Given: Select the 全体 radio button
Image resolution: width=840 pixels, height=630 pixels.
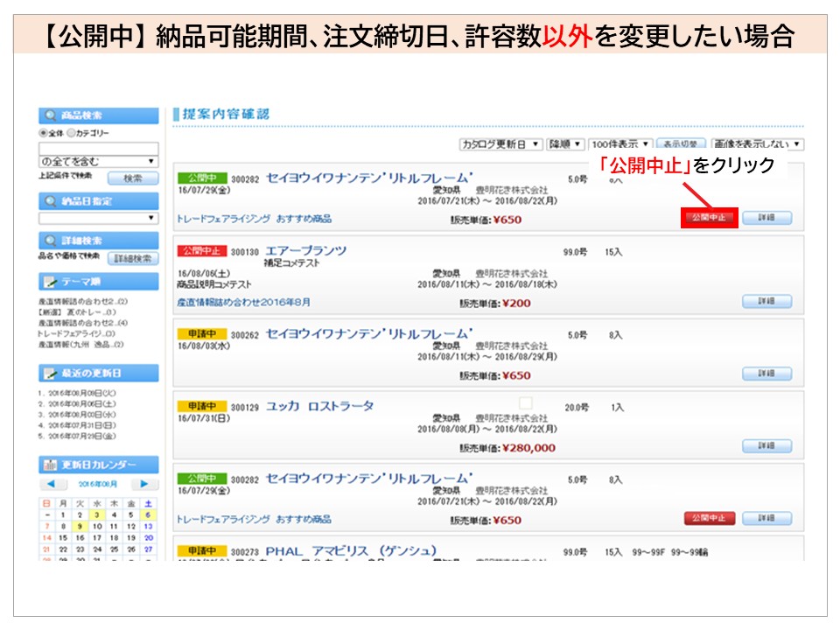Looking at the screenshot, I should pyautogui.click(x=42, y=133).
